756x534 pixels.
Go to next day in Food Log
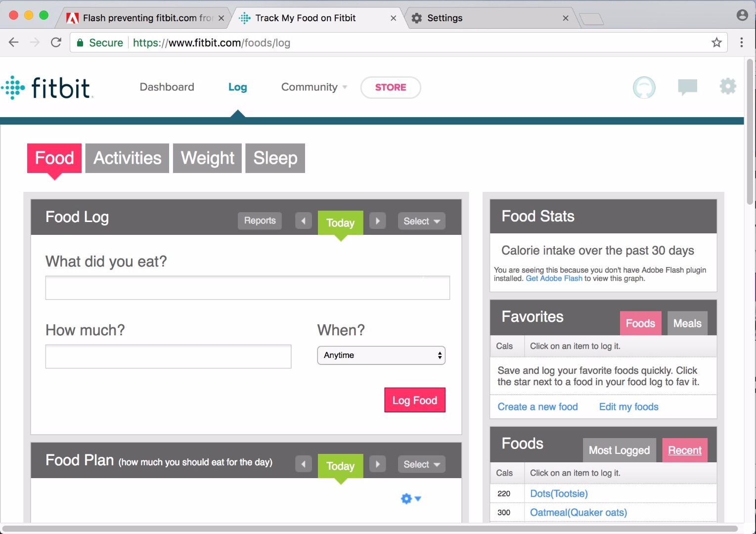click(x=377, y=221)
